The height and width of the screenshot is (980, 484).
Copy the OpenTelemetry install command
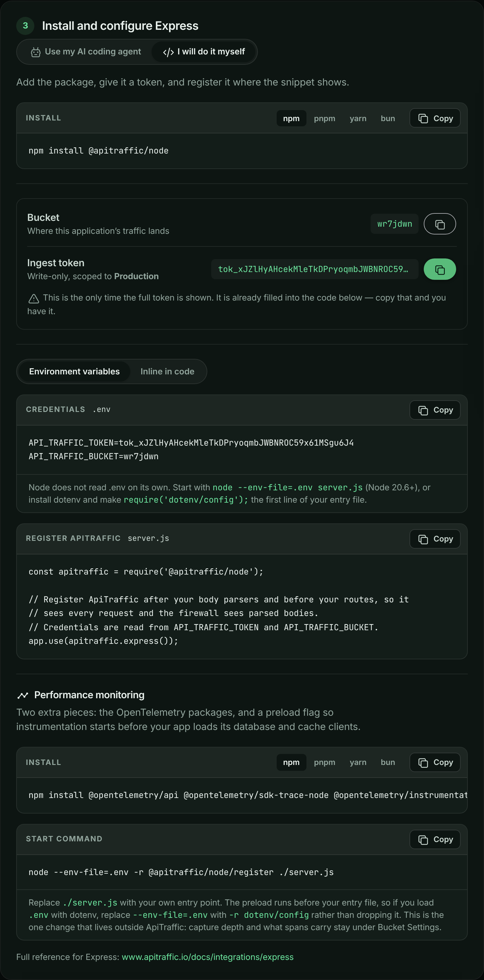click(x=435, y=762)
